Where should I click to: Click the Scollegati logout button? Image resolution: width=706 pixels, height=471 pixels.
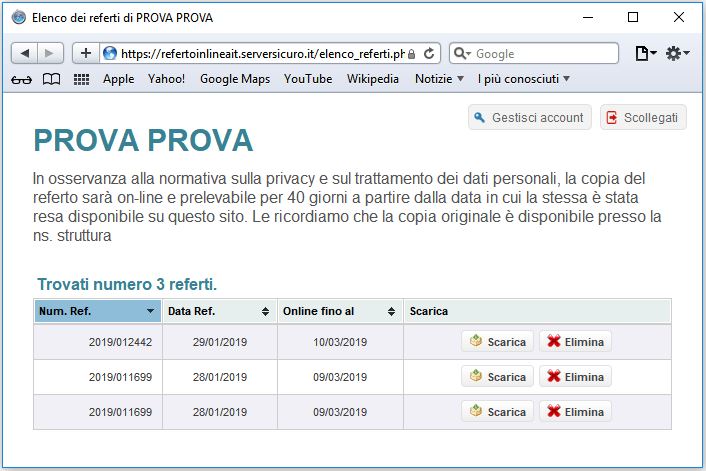(x=643, y=118)
